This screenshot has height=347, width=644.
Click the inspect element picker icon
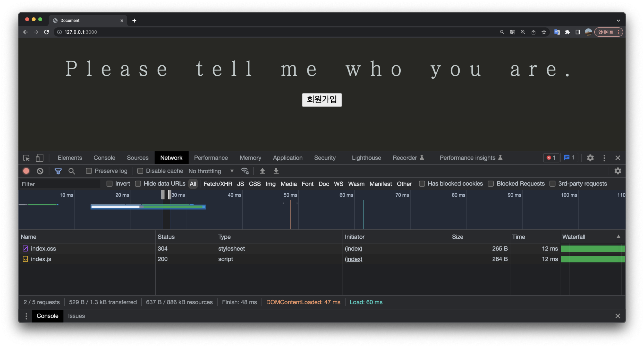tap(26, 158)
